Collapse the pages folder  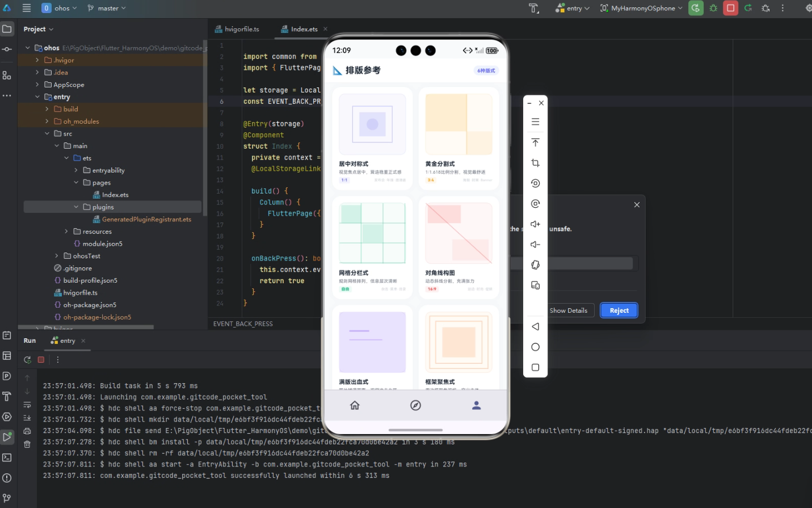(x=76, y=183)
